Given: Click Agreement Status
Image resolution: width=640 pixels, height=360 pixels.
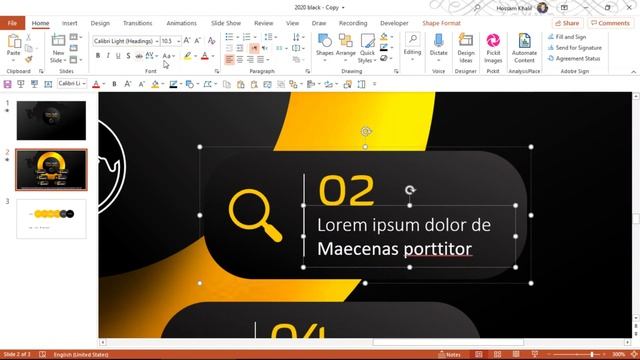Looking at the screenshot, I should coord(573,59).
